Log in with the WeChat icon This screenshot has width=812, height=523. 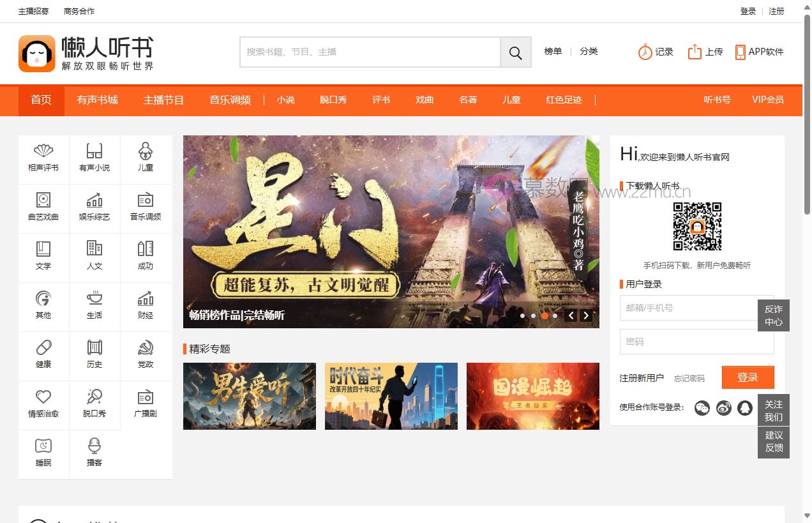pyautogui.click(x=702, y=408)
